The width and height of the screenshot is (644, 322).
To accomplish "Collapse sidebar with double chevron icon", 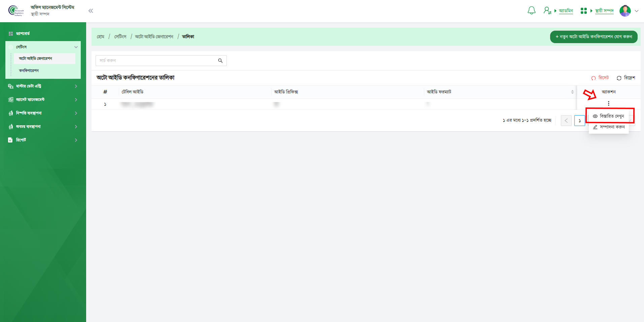I will pyautogui.click(x=91, y=11).
